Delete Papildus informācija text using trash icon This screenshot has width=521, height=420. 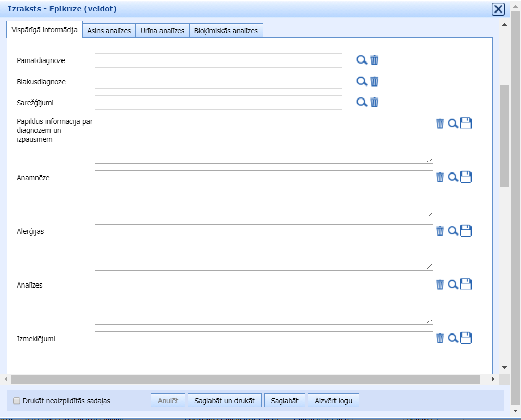(440, 123)
